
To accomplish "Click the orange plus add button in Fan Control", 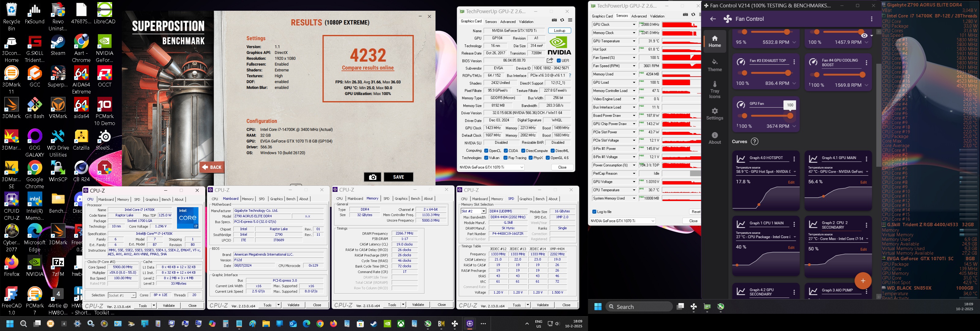I will [863, 281].
